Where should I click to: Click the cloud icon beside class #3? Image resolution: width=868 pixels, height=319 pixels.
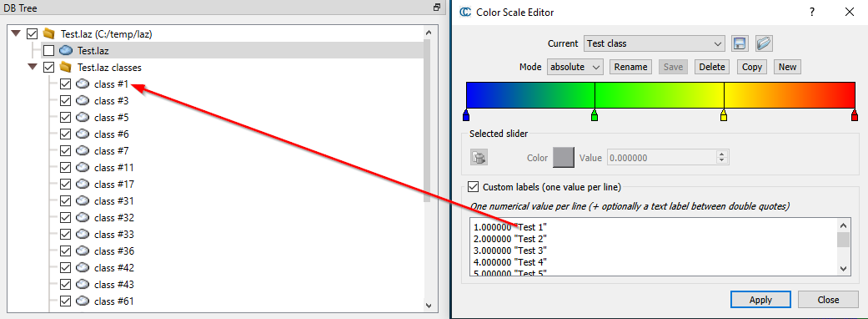[83, 100]
